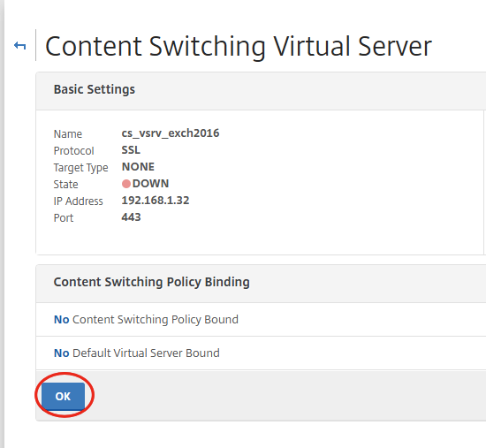
Task: Click the Target Type field label
Action: point(81,168)
